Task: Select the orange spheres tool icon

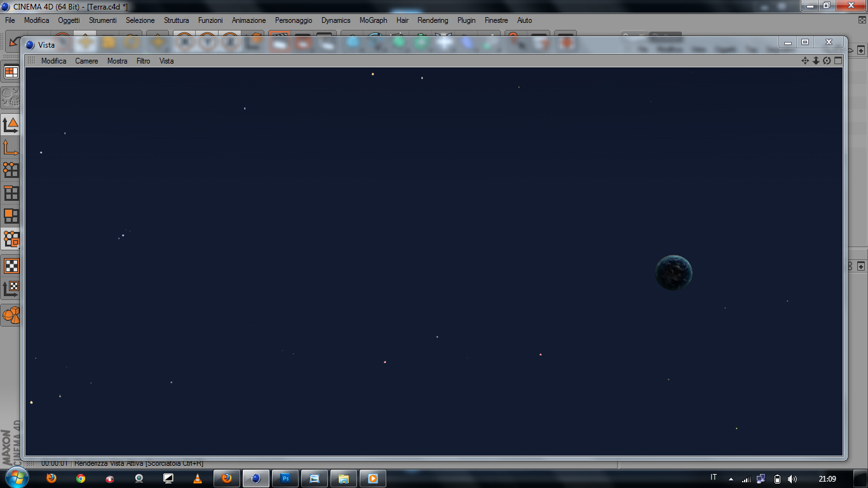Action: click(x=11, y=315)
